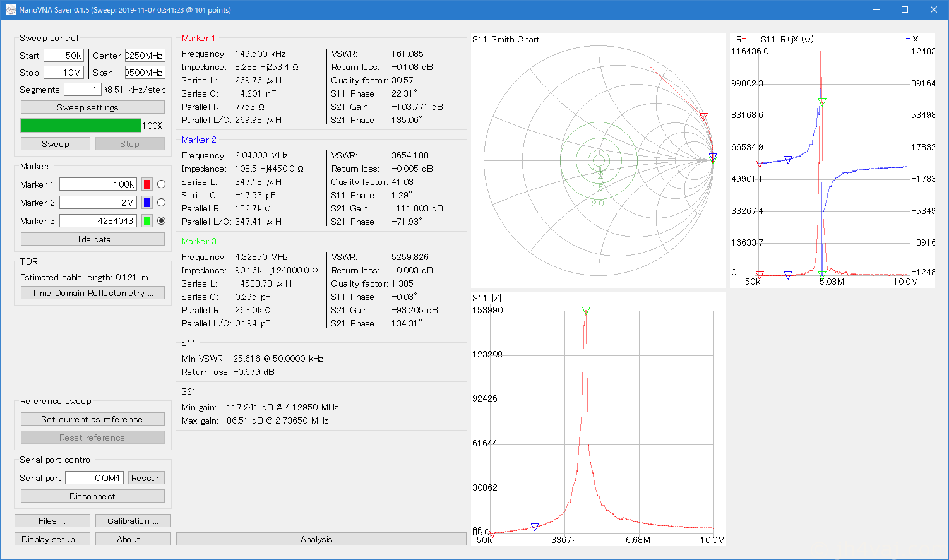Click the Marker 3 heading in green
Screen dimensions: 949x560
coord(199,241)
